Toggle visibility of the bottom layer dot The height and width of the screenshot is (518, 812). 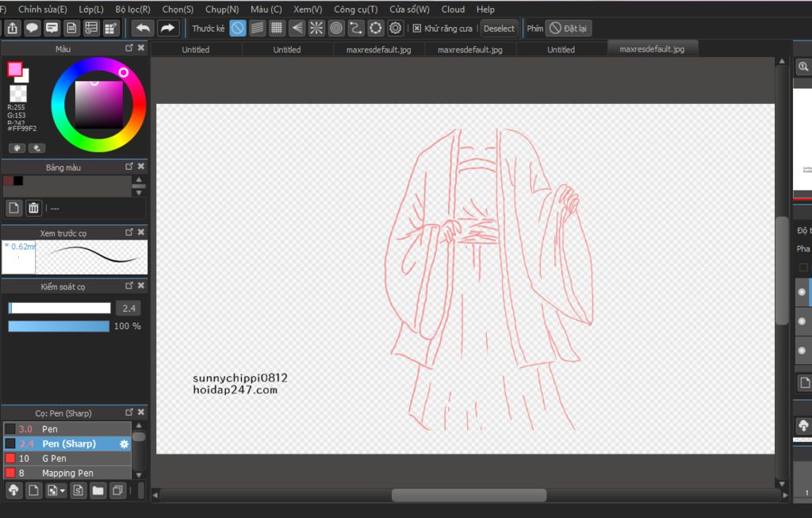[802, 350]
